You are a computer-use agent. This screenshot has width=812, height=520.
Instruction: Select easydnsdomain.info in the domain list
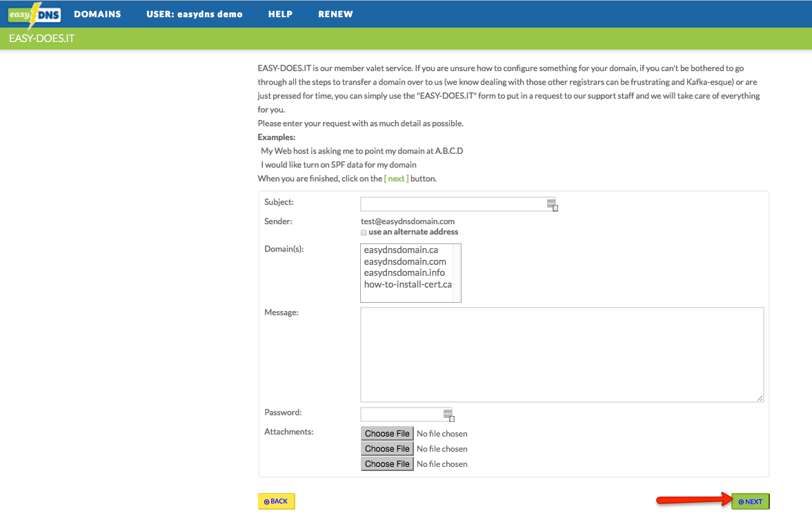click(404, 273)
